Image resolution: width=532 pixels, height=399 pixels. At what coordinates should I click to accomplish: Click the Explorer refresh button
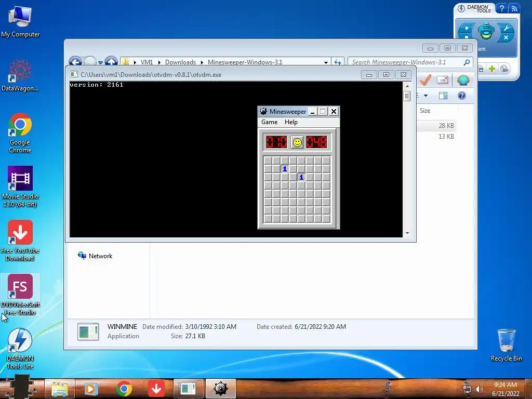coord(338,62)
